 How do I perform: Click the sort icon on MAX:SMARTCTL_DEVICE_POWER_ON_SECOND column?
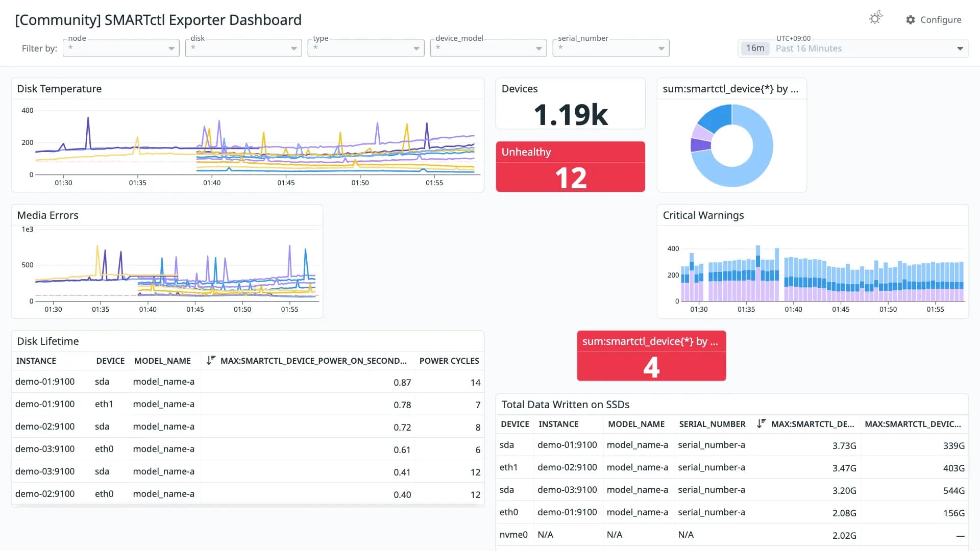tap(211, 360)
